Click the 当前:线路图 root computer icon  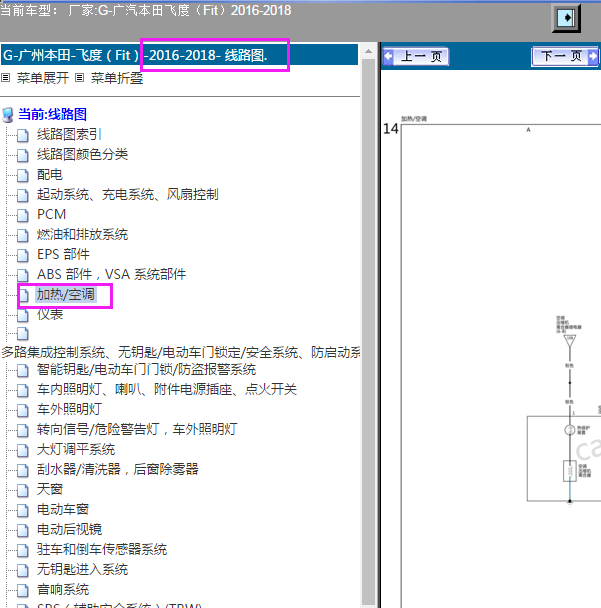8,115
